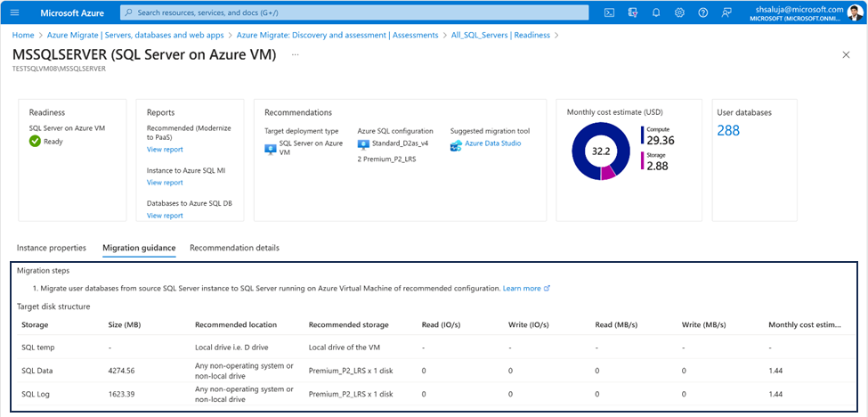Click the 4274.56 size value

[122, 371]
